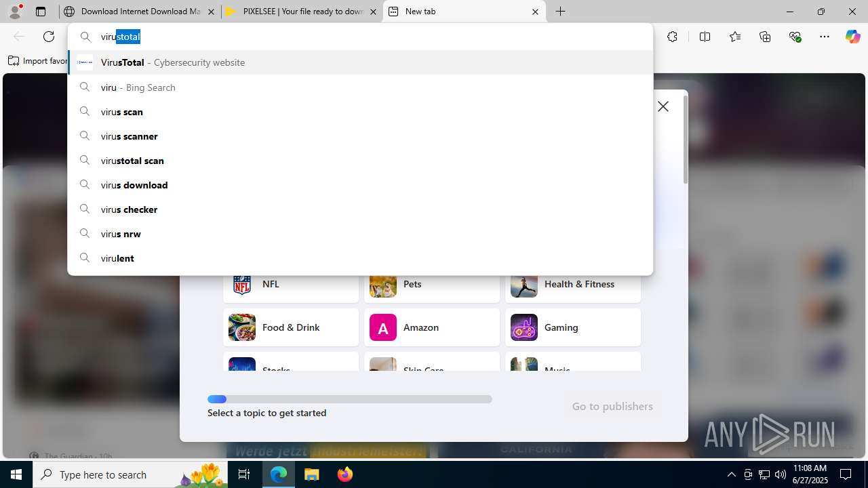Click the Microsoft Edge taskbar icon

tap(279, 474)
